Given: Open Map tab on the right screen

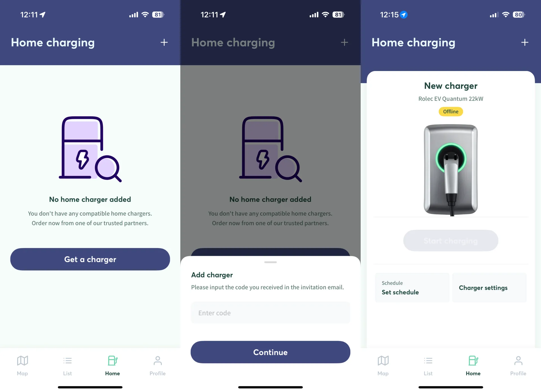Looking at the screenshot, I should pos(383,366).
